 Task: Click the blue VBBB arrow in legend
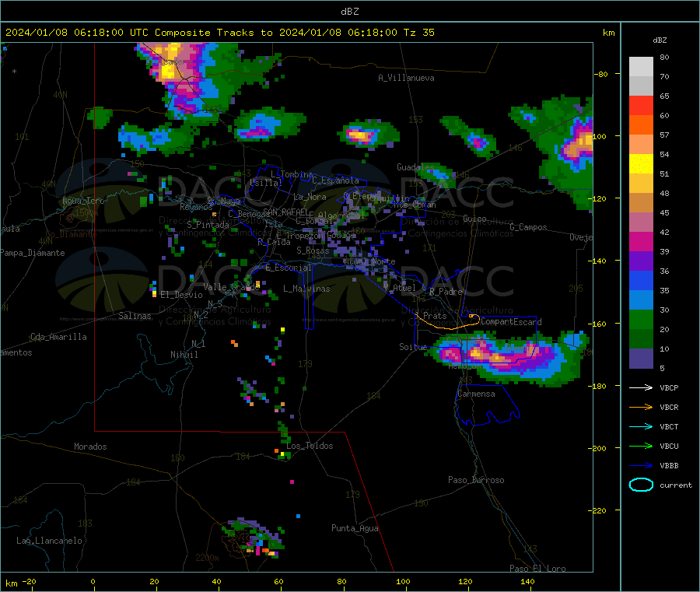point(641,466)
